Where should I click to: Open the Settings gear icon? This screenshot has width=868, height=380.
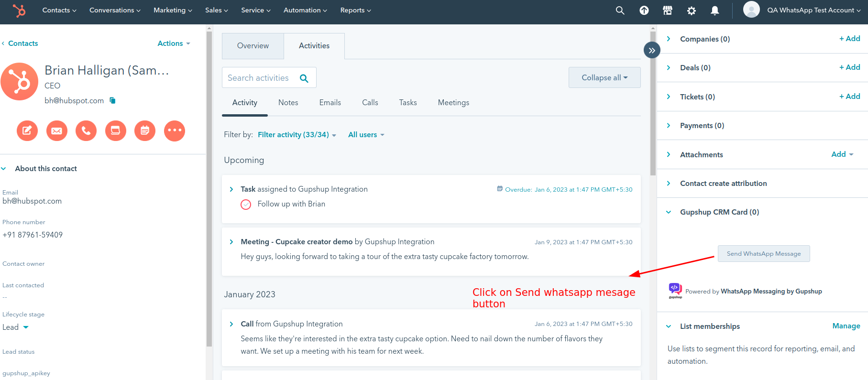(692, 10)
